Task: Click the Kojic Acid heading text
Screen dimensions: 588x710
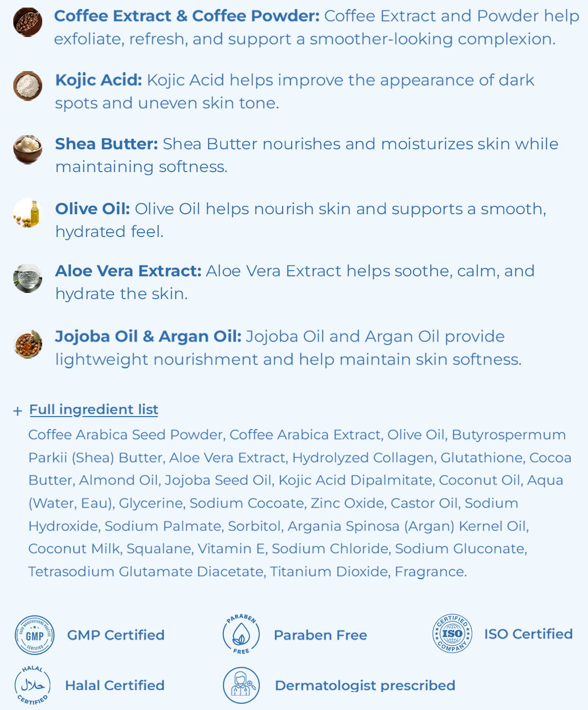Action: coord(99,81)
